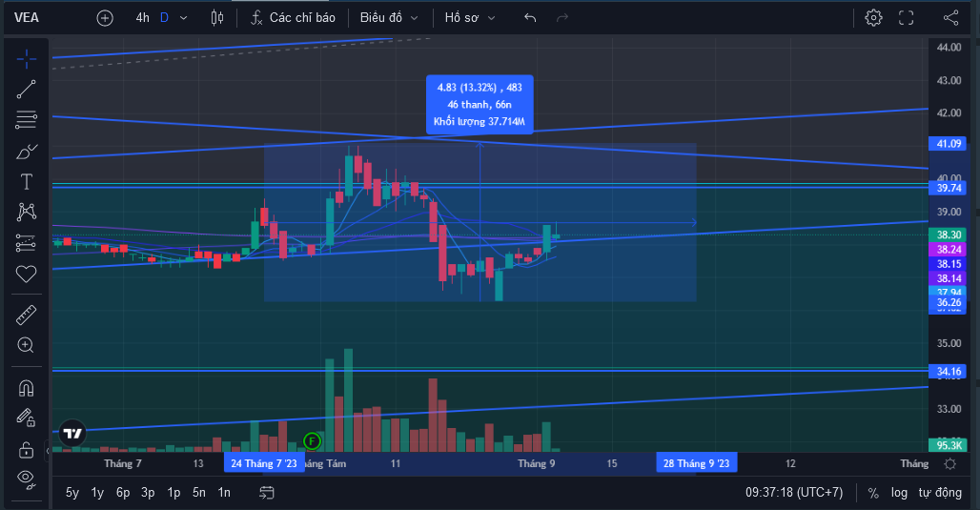Open the candlestick chart style selector
Viewport: 980px width, 510px height.
[x=216, y=17]
